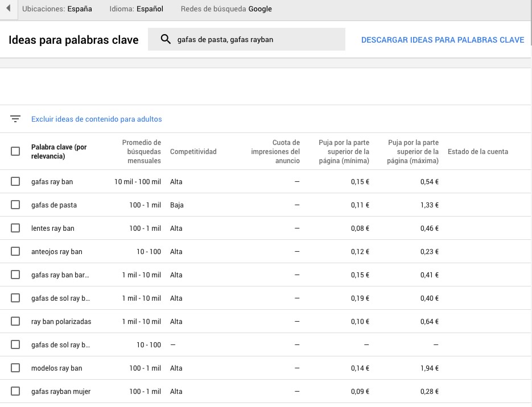Click the '0,23 €' maximum bid

pos(429,252)
